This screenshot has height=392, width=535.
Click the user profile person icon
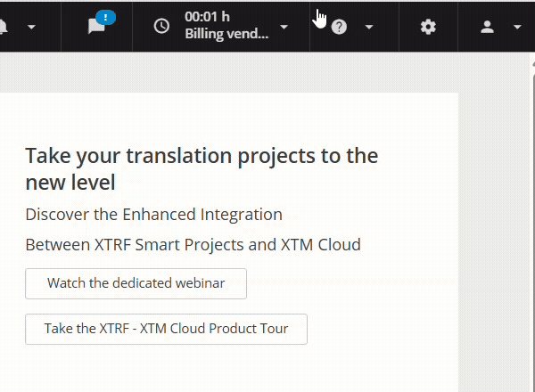click(487, 27)
